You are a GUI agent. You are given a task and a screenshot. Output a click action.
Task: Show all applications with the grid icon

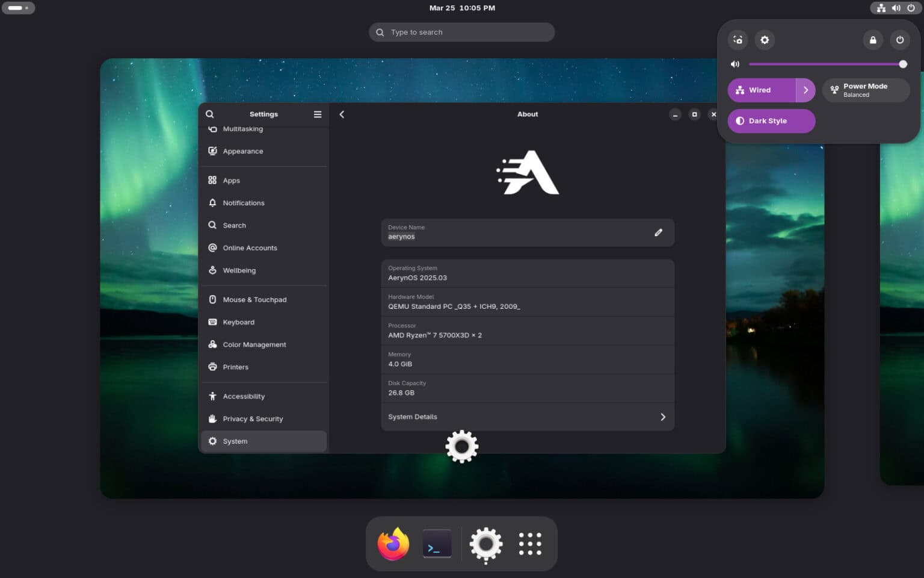pyautogui.click(x=530, y=544)
